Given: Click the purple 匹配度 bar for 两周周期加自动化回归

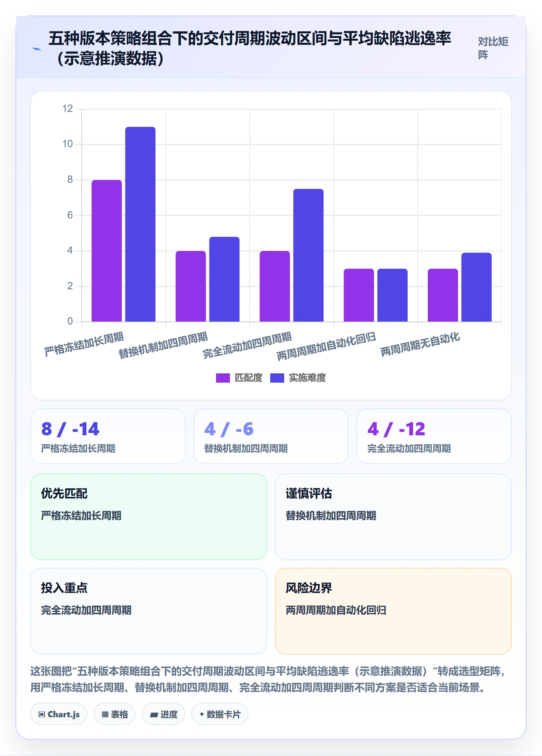Looking at the screenshot, I should 359,295.
